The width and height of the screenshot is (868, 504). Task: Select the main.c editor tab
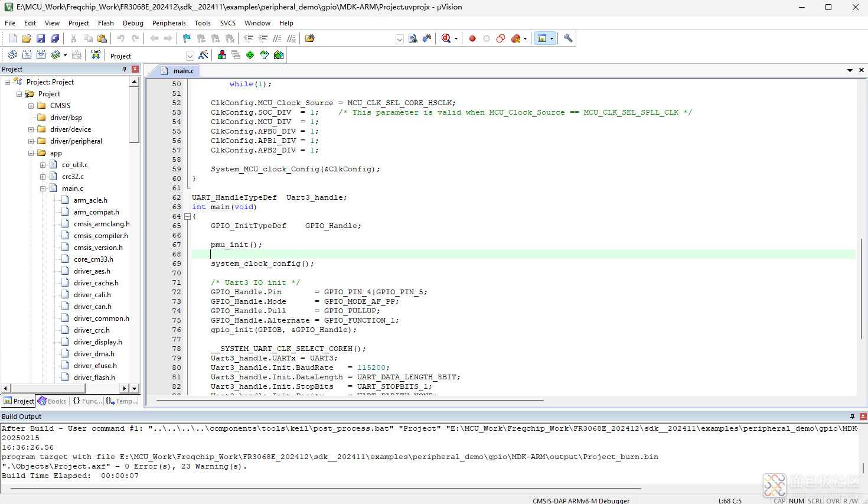click(179, 71)
